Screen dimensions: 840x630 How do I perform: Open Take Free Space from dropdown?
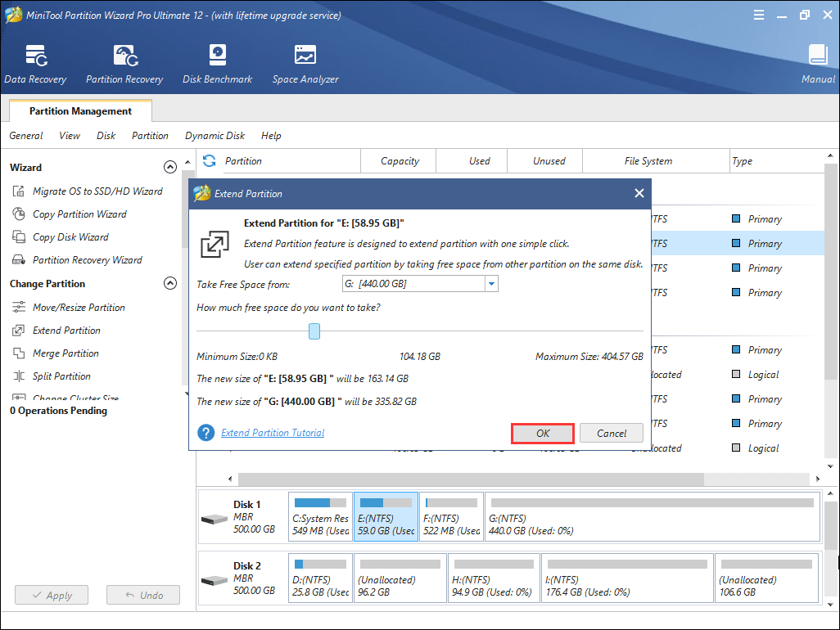[491, 284]
